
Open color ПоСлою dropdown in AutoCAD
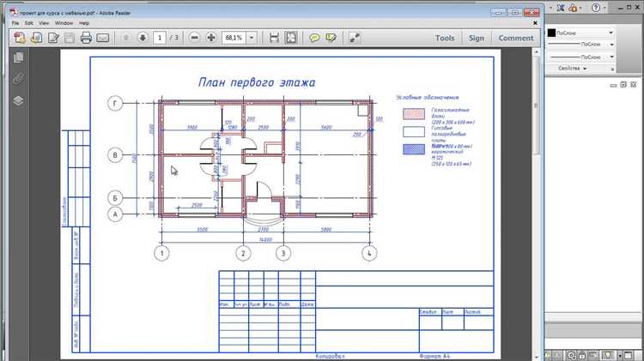611,33
